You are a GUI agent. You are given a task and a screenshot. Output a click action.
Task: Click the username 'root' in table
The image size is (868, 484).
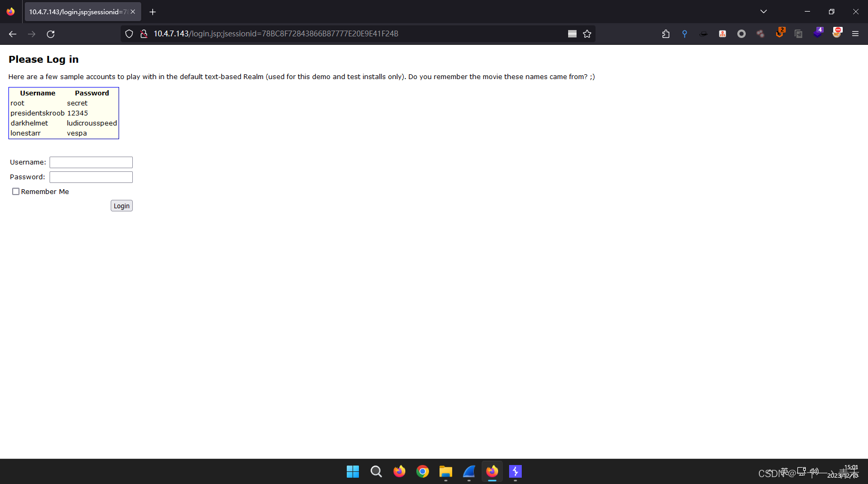[x=17, y=103]
